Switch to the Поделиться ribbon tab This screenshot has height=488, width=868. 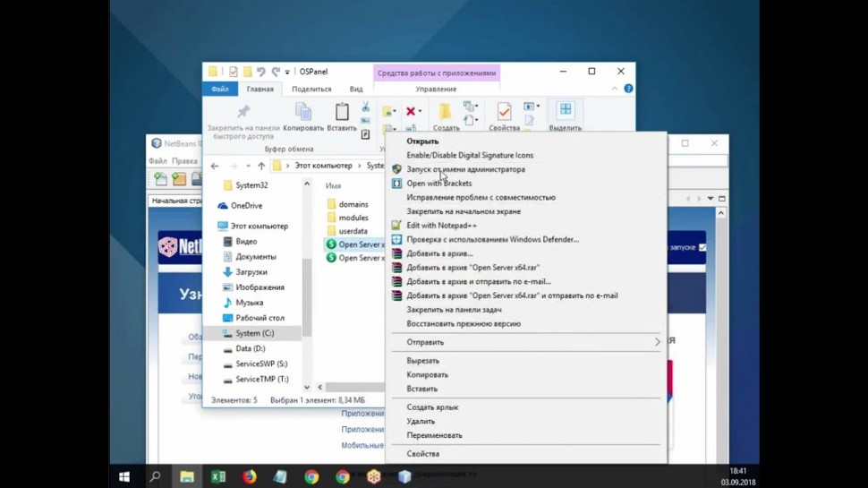311,89
